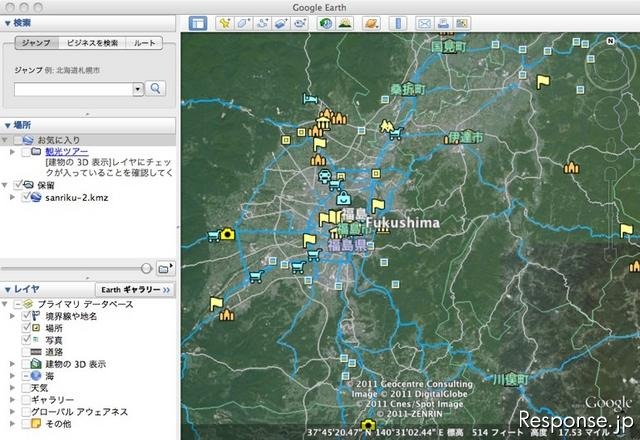Toggle the お気に入り checkbox
Screen dimensions: 640x440
18,140
